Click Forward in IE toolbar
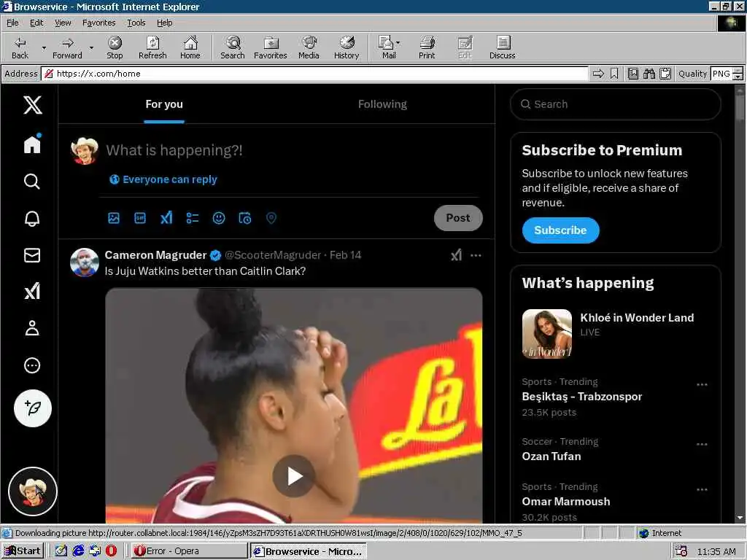Viewport: 747px width, 560px height. point(67,47)
